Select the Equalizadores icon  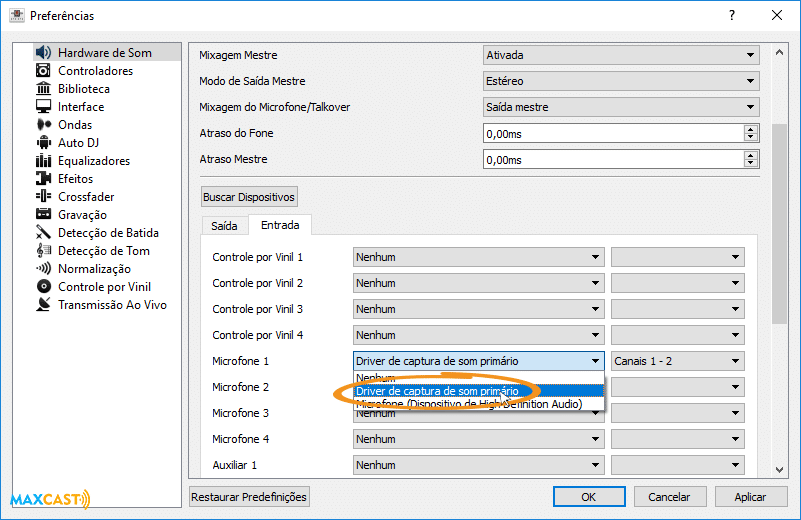43,161
